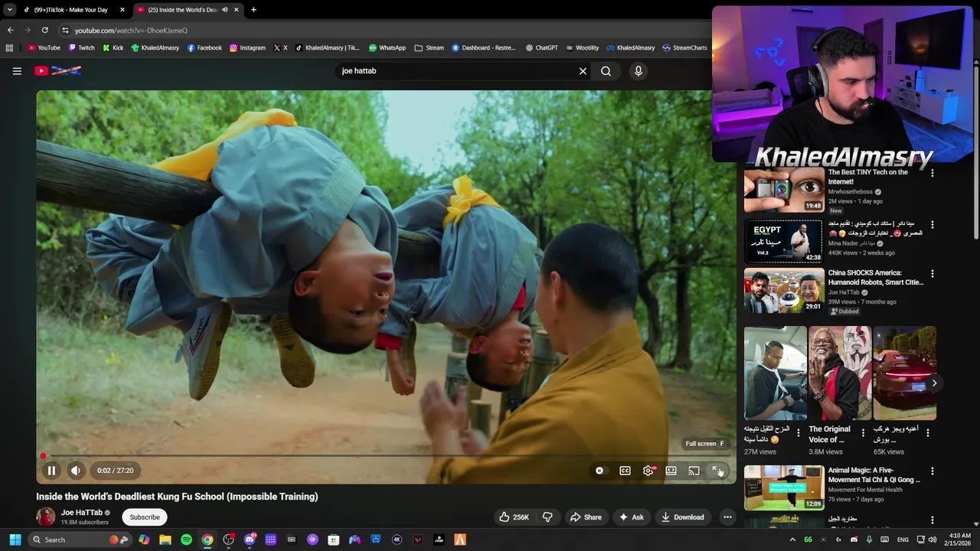Open the YouTube hamburger guide menu
Screen dimensions: 980x551
17,71
